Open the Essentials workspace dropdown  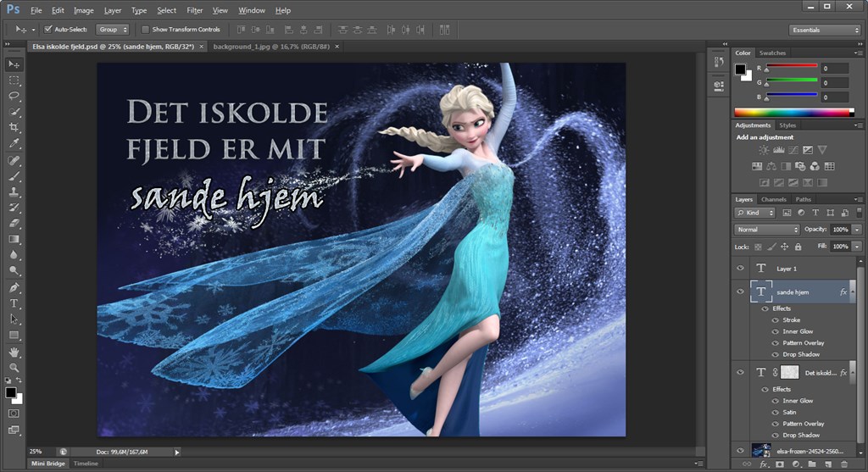tap(824, 30)
